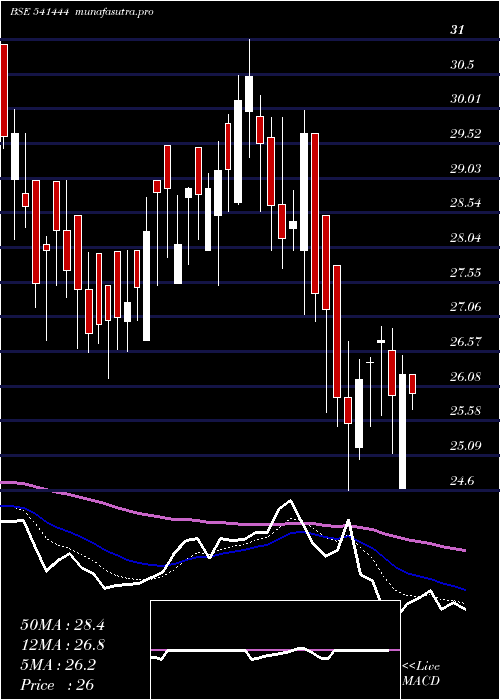Click the '<<Live MACD' label

pyautogui.click(x=421, y=674)
